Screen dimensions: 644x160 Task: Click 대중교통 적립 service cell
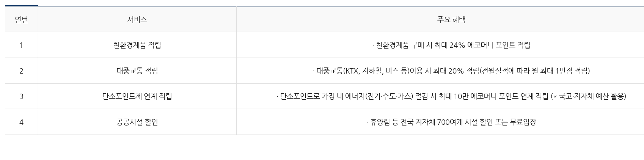pos(137,71)
